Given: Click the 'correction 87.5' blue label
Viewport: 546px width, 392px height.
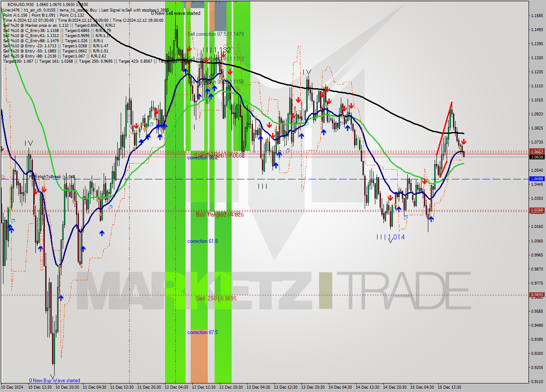Looking at the screenshot, I should pyautogui.click(x=202, y=332).
